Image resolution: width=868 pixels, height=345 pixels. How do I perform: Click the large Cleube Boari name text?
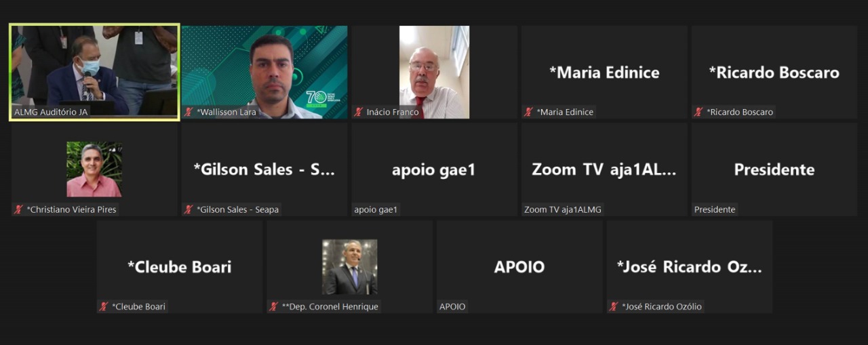tap(180, 267)
